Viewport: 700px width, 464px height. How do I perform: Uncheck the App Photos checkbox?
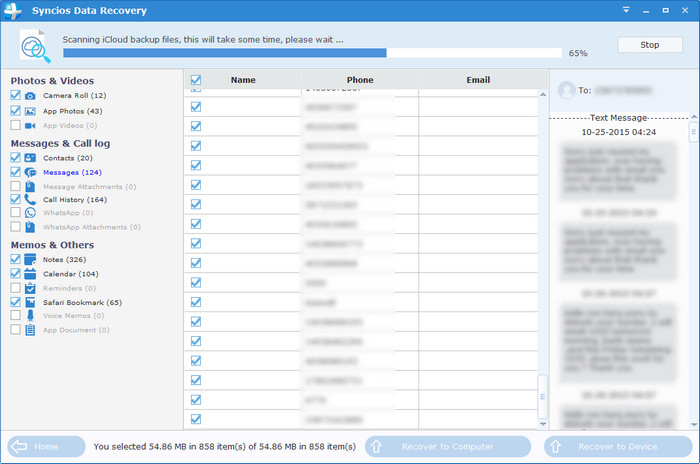tap(16, 110)
